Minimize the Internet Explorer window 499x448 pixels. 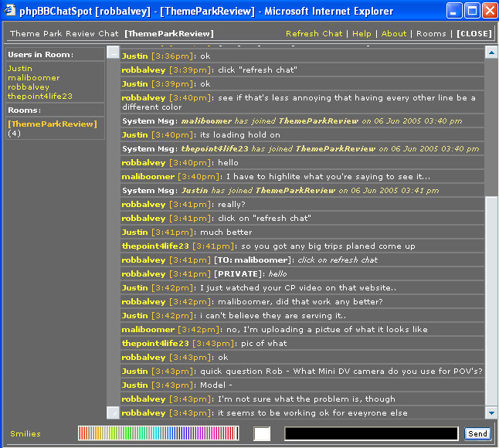pos(454,11)
